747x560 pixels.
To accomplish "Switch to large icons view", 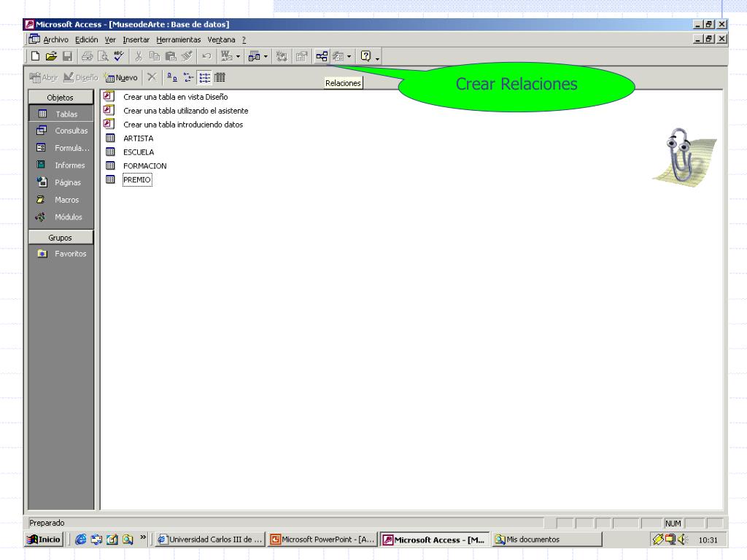I will click(172, 77).
